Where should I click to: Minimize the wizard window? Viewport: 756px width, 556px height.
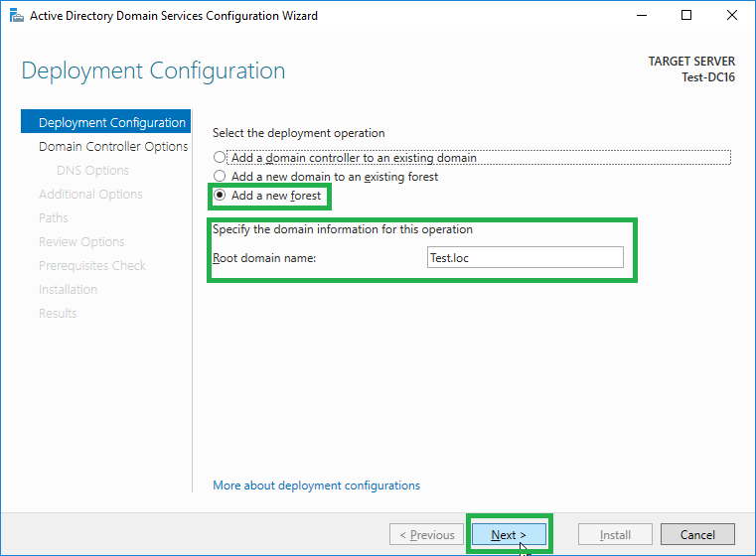tap(641, 16)
